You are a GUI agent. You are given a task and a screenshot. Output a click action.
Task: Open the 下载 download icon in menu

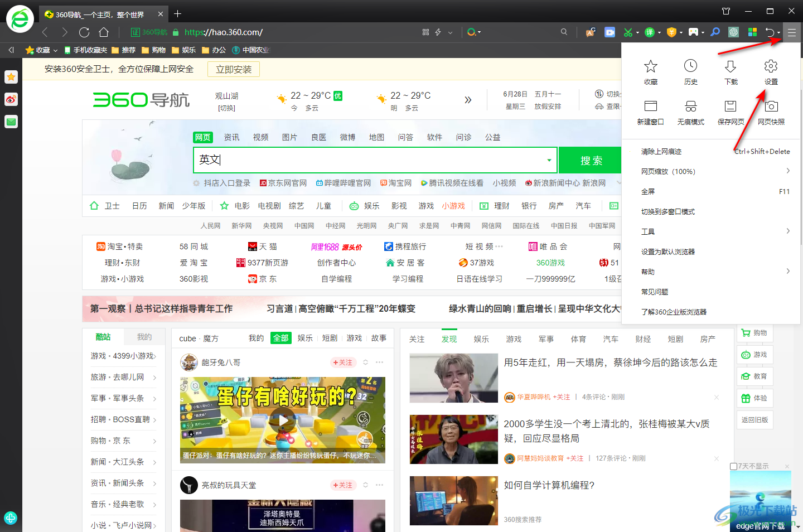(731, 66)
